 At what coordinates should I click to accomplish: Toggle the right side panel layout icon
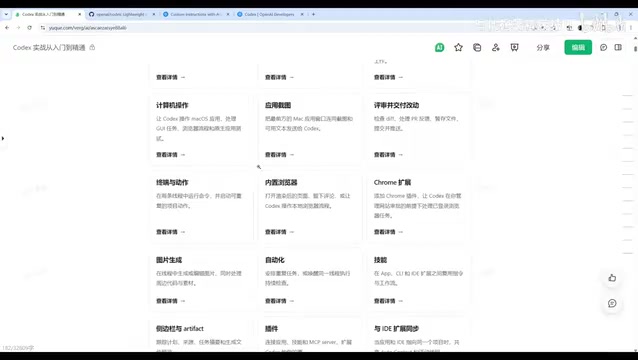click(618, 48)
